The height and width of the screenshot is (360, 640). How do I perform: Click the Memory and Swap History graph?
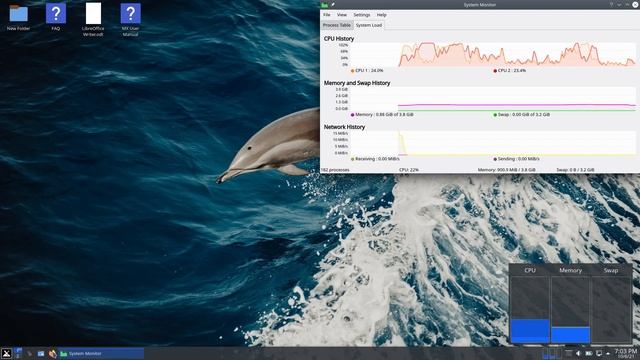tap(493, 99)
